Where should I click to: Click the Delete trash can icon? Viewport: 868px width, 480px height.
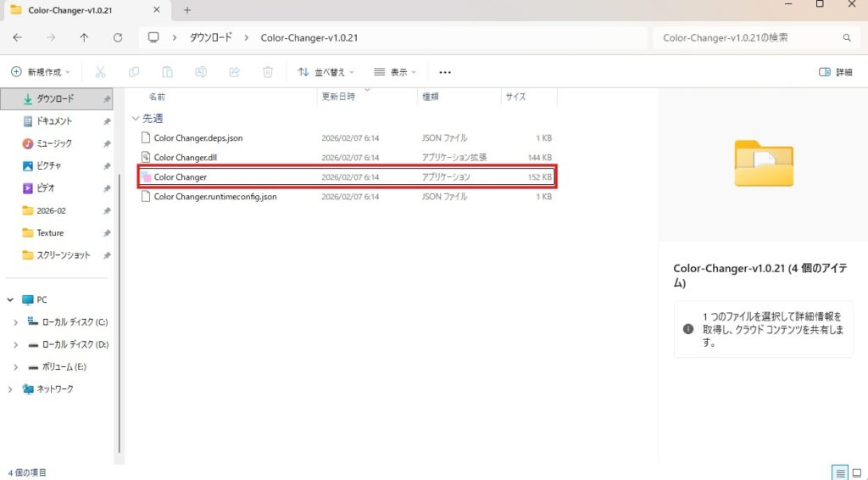[x=268, y=72]
